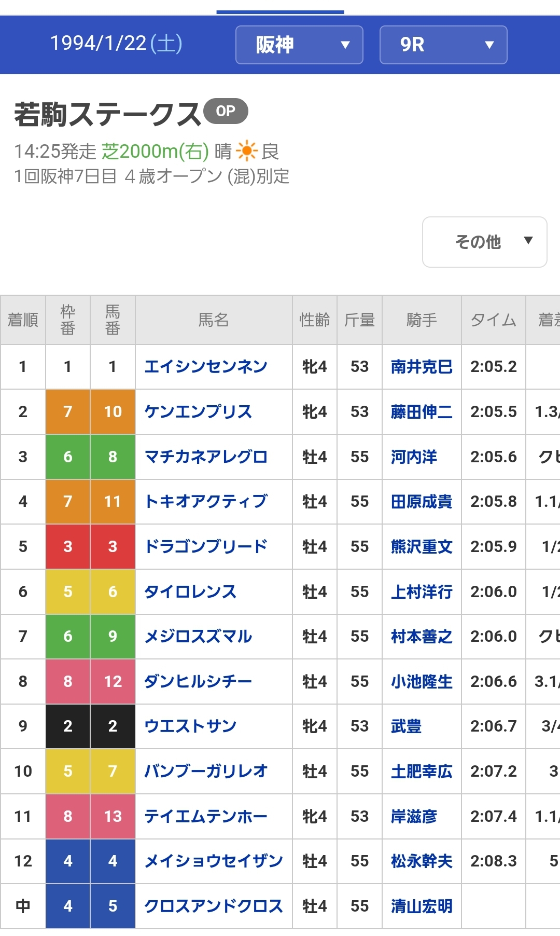This screenshot has width=560, height=936.
Task: Open the 阪神 racecourse dropdown
Action: [299, 45]
